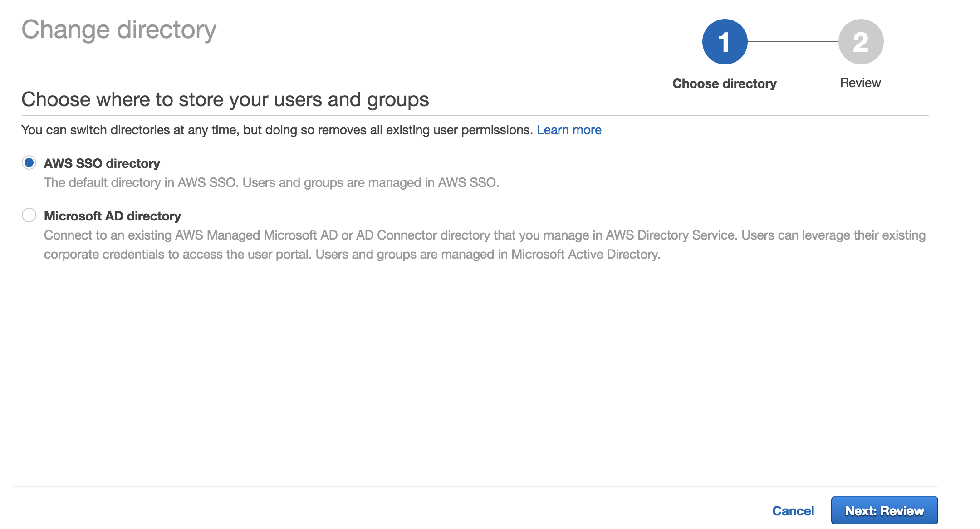Click the 'Change directory' page title
Screen dimensions: 980x529
119,30
